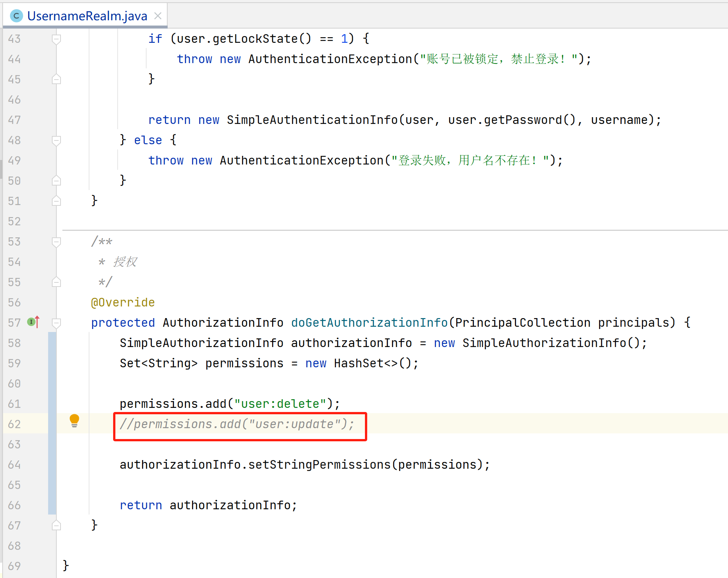Viewport: 728px width, 578px height.
Task: Click fold end marker at line 45
Action: (56, 79)
